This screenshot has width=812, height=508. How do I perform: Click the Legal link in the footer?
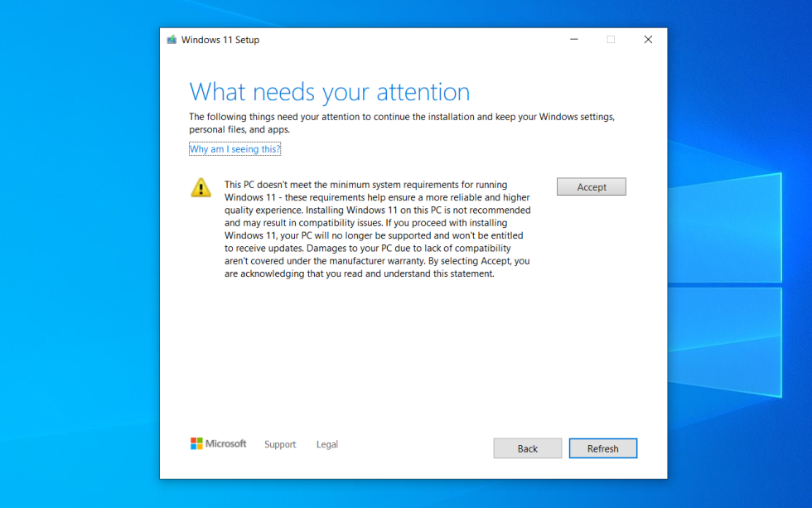point(326,444)
